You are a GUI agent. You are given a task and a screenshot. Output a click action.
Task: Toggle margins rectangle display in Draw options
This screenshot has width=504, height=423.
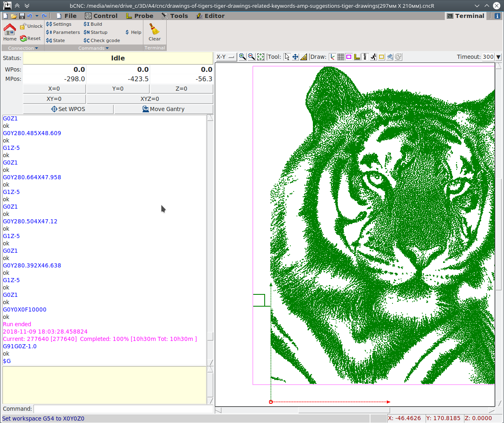tap(349, 57)
